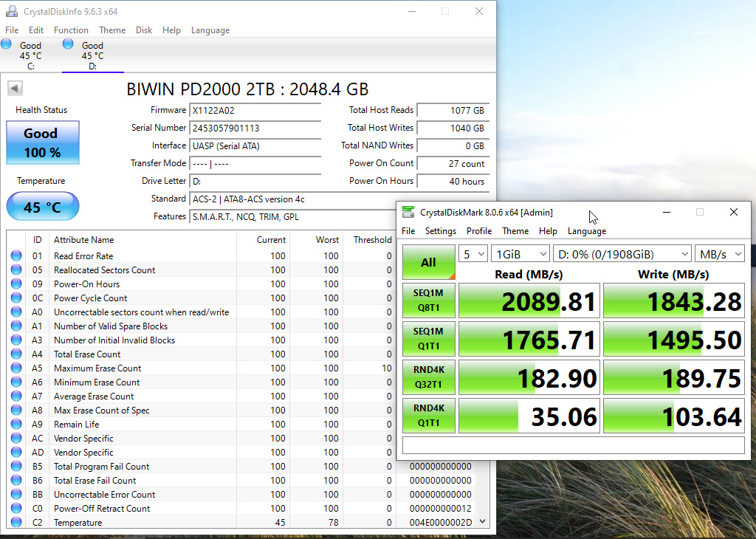This screenshot has height=539, width=756.
Task: Open the MB/s unit dropdown
Action: coord(719,254)
